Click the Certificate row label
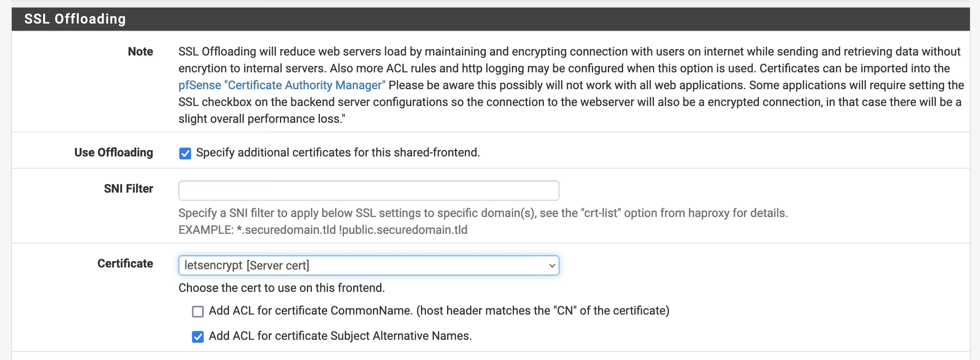 pos(125,264)
